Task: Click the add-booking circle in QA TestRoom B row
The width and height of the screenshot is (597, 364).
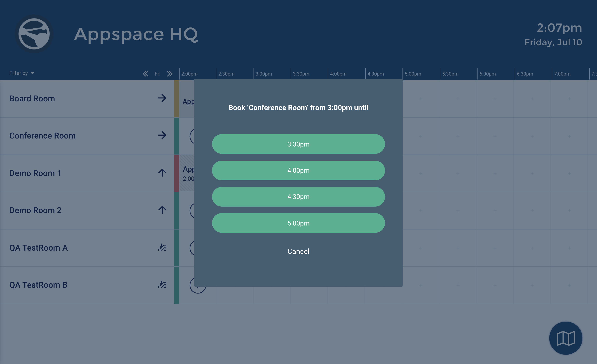Action: click(x=197, y=285)
